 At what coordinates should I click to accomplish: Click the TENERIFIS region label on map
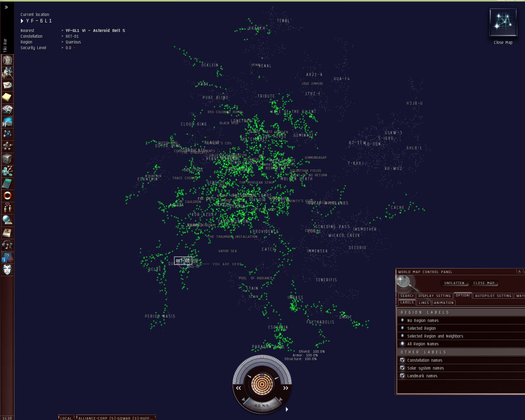[326, 280]
